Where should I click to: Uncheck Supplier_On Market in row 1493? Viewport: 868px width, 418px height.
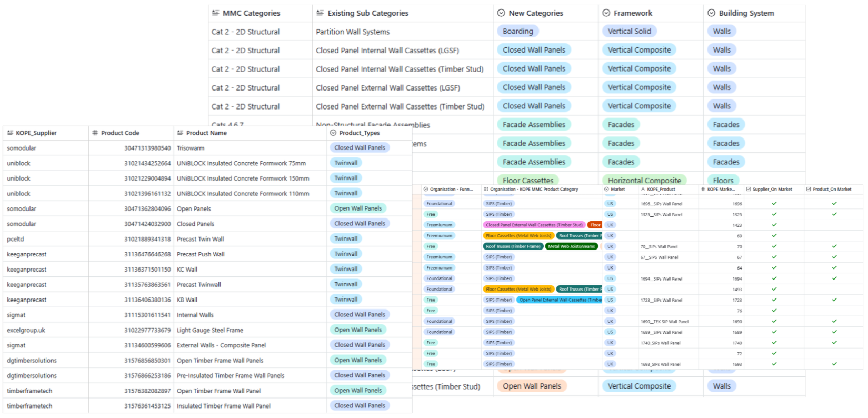774,289
